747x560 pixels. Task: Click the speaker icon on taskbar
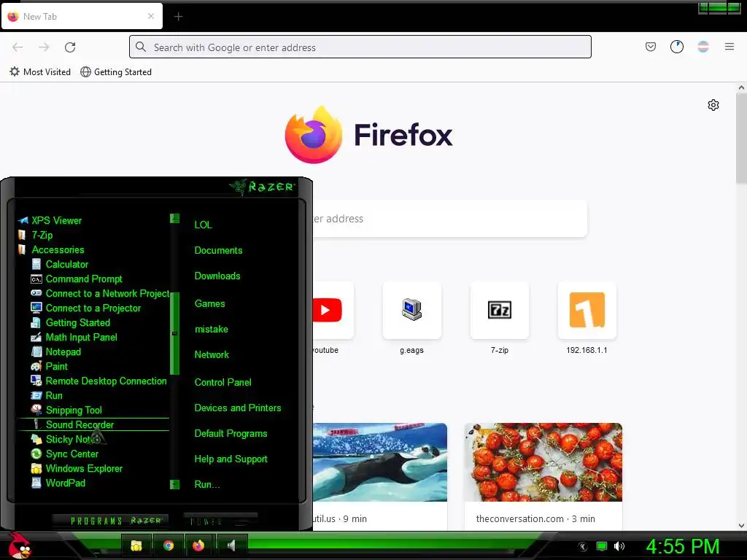tap(231, 545)
